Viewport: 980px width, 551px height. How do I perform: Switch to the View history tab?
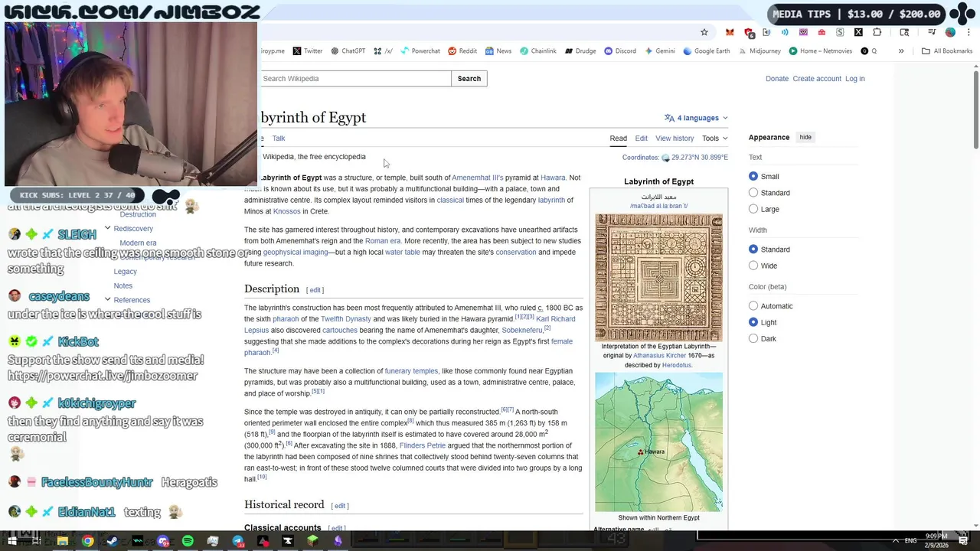pyautogui.click(x=675, y=139)
